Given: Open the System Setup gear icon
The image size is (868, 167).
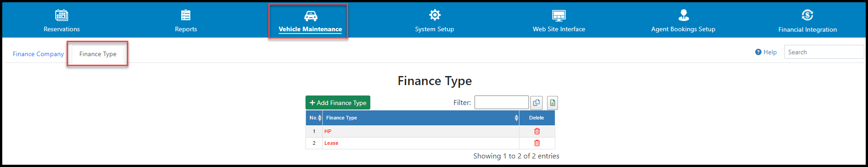Looking at the screenshot, I should pyautogui.click(x=435, y=15).
